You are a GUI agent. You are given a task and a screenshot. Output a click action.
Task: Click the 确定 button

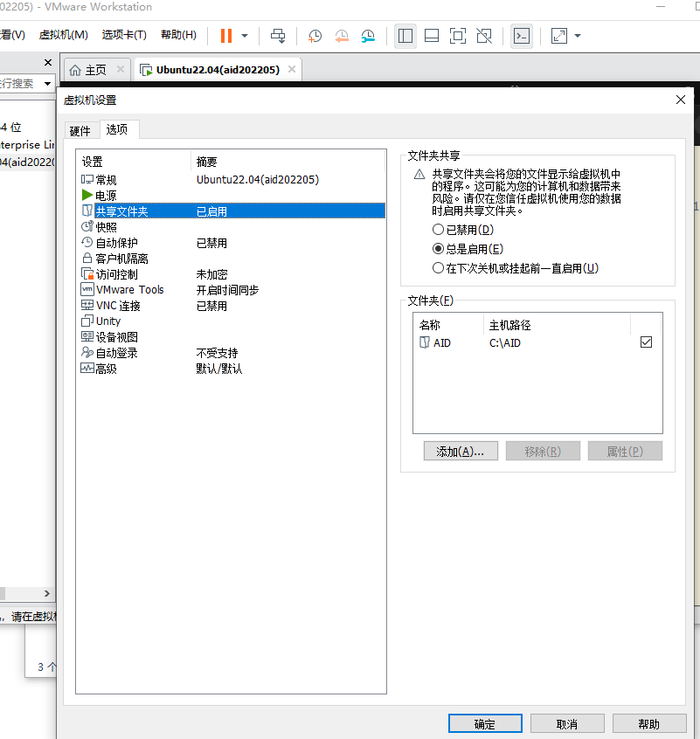pyautogui.click(x=485, y=724)
